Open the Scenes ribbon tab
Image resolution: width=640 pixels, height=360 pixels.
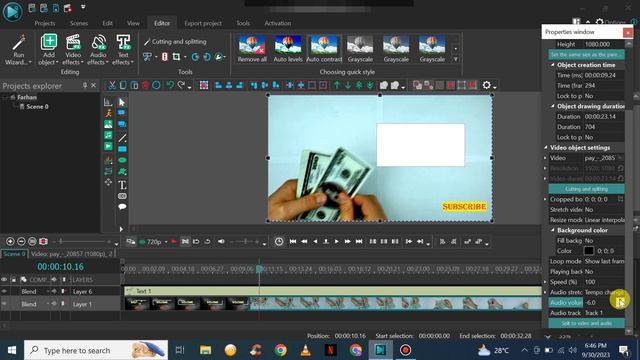click(79, 23)
